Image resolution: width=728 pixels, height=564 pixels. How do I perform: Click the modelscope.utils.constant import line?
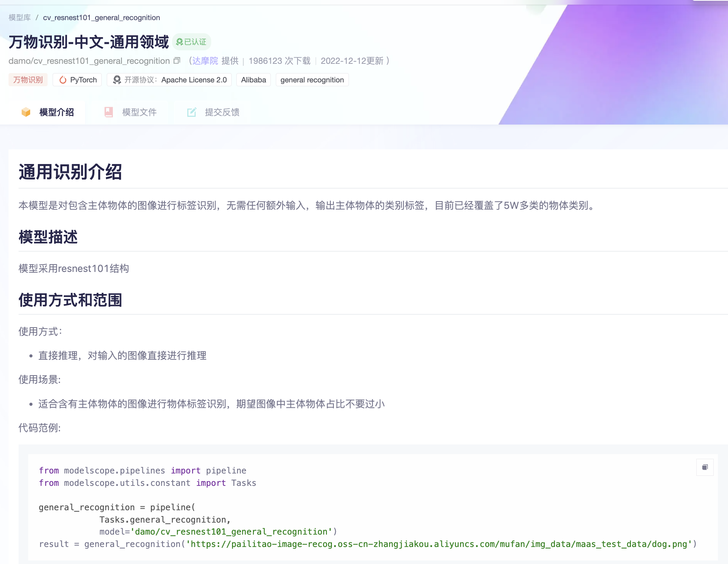click(x=147, y=483)
